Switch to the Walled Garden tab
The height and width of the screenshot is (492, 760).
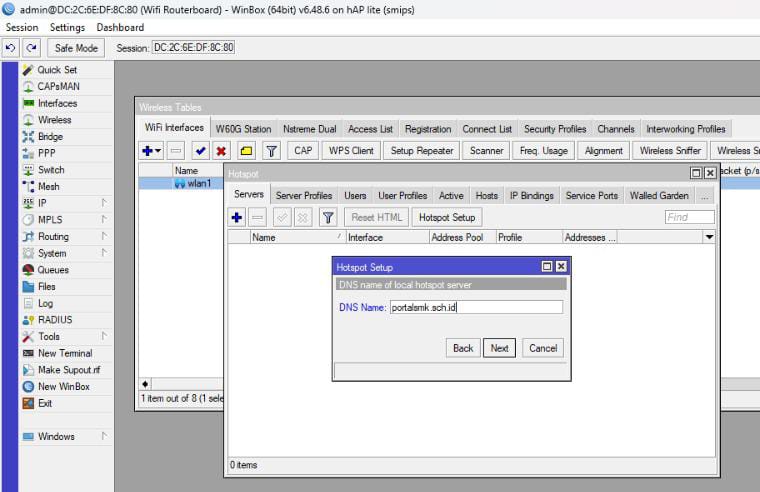[x=659, y=196]
